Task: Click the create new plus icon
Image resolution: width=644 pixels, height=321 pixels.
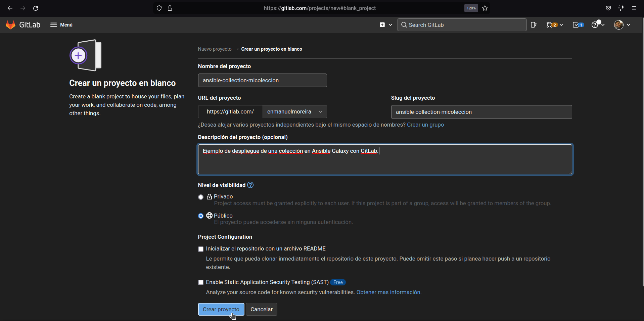Action: tap(382, 25)
